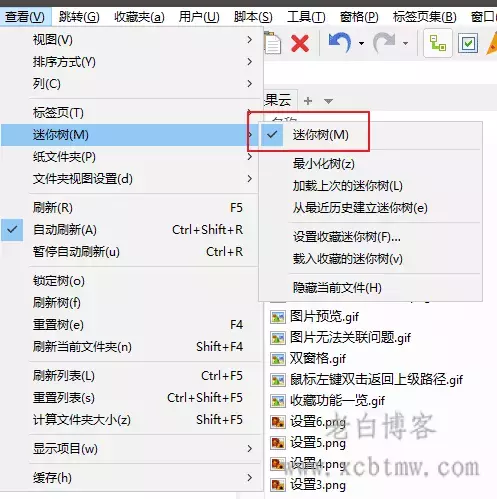Choose 刷新(R) F5 menu item
The width and height of the screenshot is (497, 499).
tap(130, 208)
